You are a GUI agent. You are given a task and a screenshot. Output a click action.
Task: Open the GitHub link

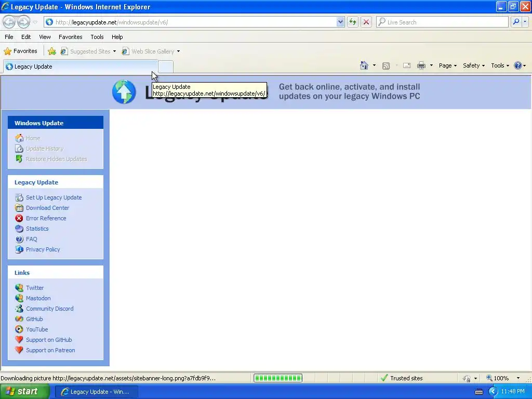pos(34,319)
